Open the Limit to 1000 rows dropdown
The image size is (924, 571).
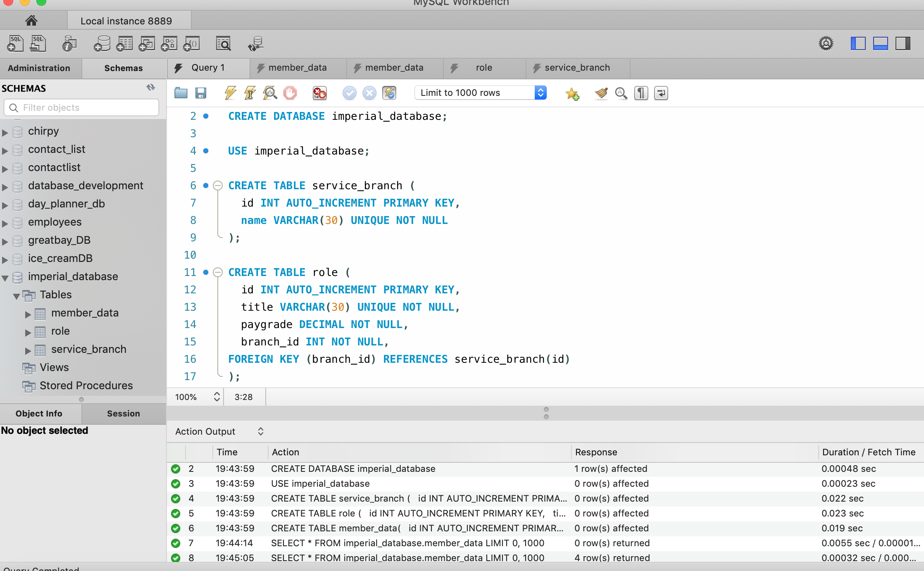(x=481, y=93)
